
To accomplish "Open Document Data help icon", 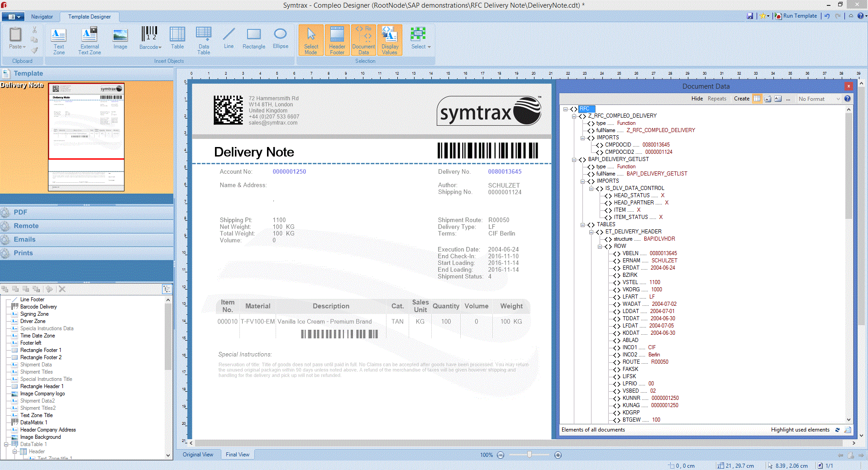I will (847, 99).
